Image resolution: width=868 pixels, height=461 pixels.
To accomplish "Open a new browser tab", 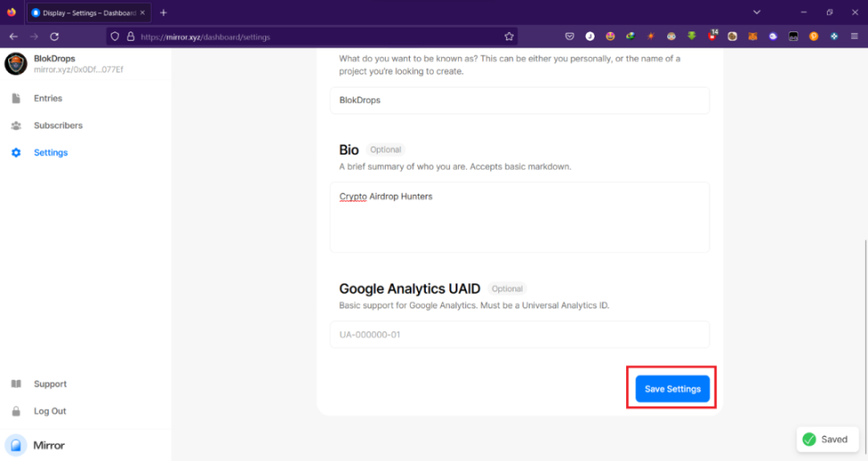I will 163,13.
